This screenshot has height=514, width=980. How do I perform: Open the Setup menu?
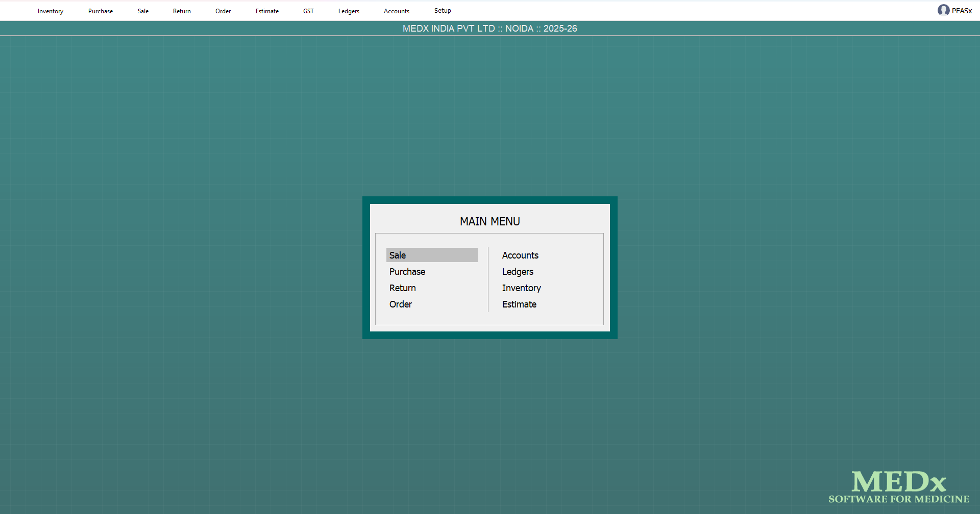coord(443,11)
